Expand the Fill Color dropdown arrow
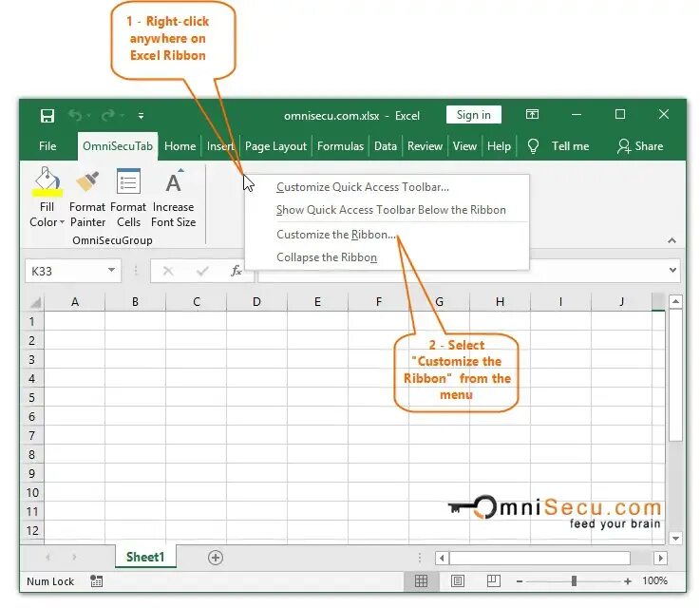Screen dimensions: 700x608 (62, 222)
